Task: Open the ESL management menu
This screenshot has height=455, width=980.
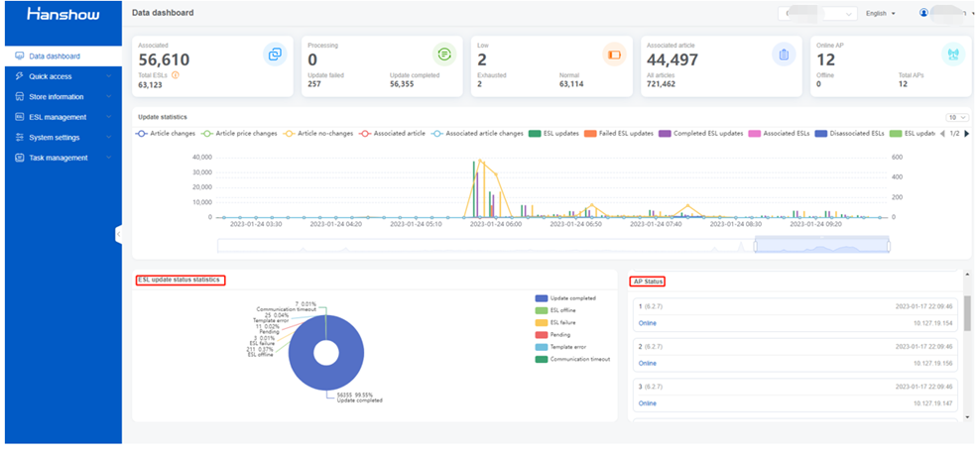Action: click(x=63, y=117)
